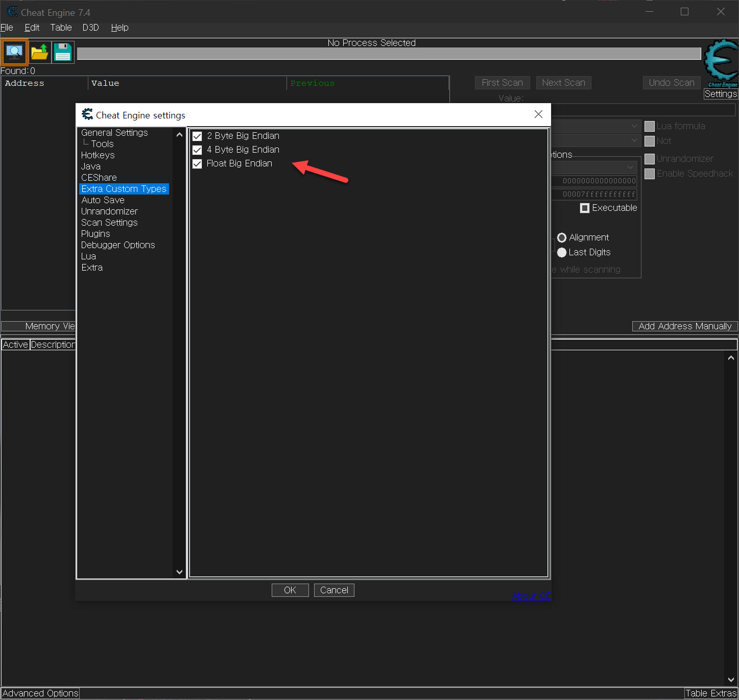The image size is (739, 700).
Task: Enable the Unrandomizer checkbox
Action: [650, 159]
